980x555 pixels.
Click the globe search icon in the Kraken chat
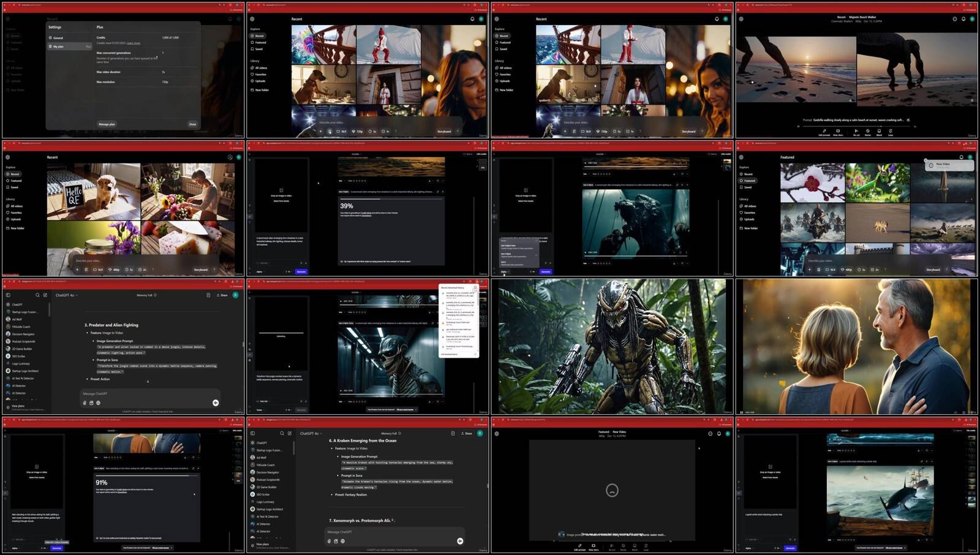pyautogui.click(x=342, y=541)
